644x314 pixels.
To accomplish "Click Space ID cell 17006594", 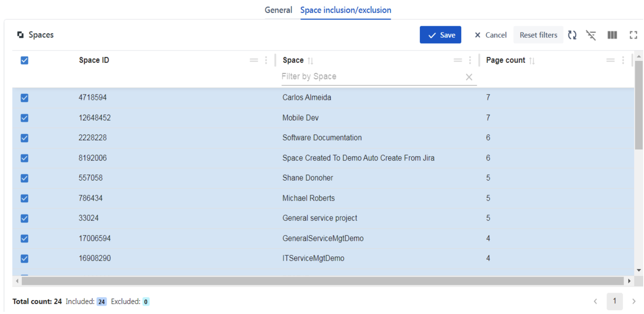I will click(x=94, y=238).
